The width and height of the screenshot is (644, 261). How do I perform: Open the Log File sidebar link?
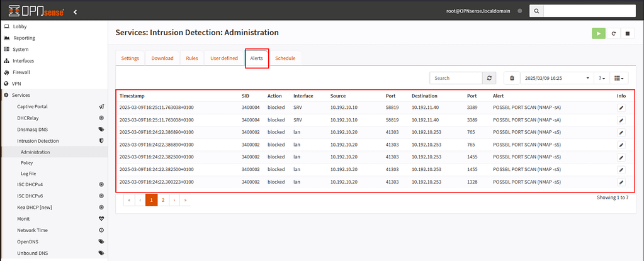tap(28, 173)
